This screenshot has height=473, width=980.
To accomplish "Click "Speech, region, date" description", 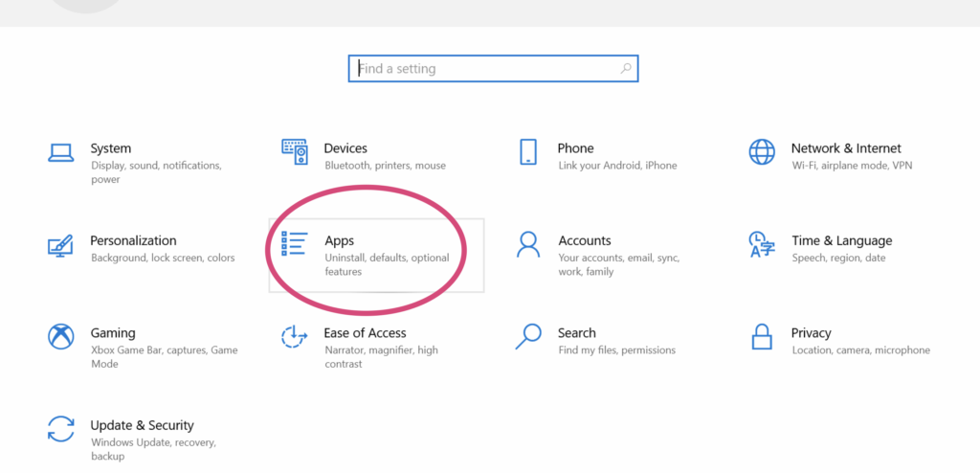I will [x=838, y=258].
